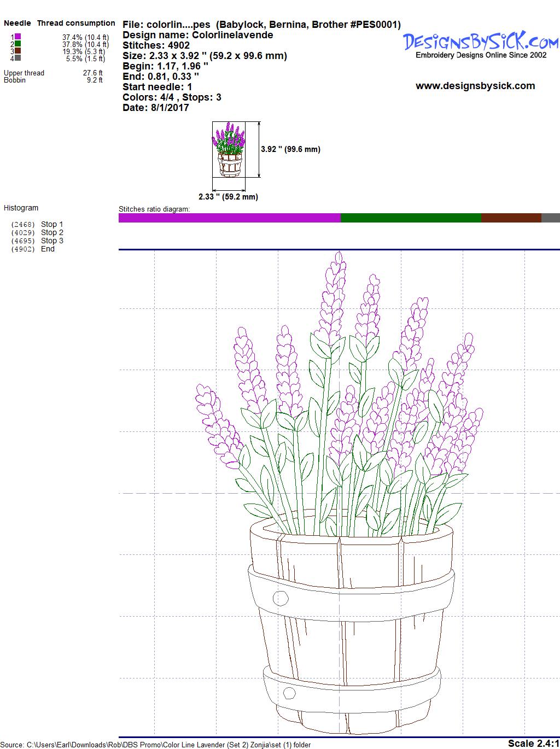Viewport: 560px width, 749px height.
Task: Click the gray segment of stitches ratio bar
Action: click(x=550, y=218)
